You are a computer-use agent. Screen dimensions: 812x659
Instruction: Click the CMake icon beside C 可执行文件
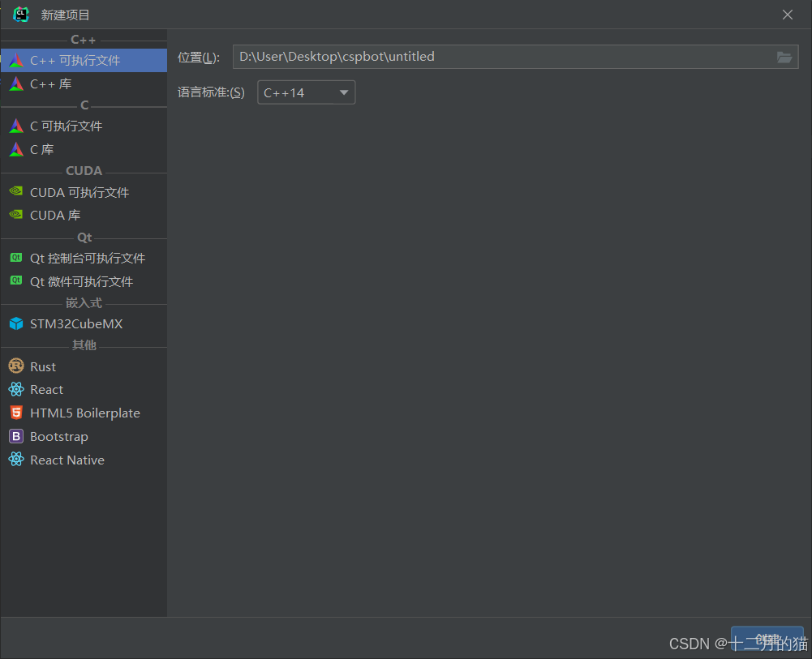16,126
